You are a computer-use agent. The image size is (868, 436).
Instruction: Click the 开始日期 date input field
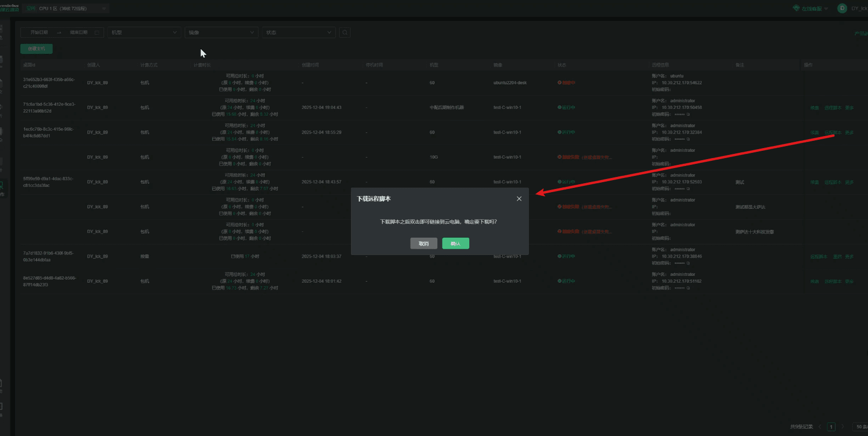pos(39,32)
